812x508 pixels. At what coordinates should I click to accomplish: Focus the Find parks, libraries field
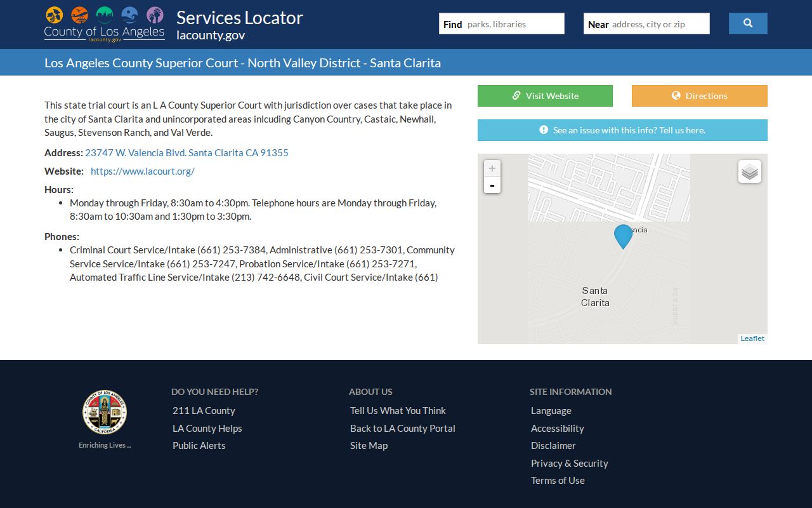(502, 24)
